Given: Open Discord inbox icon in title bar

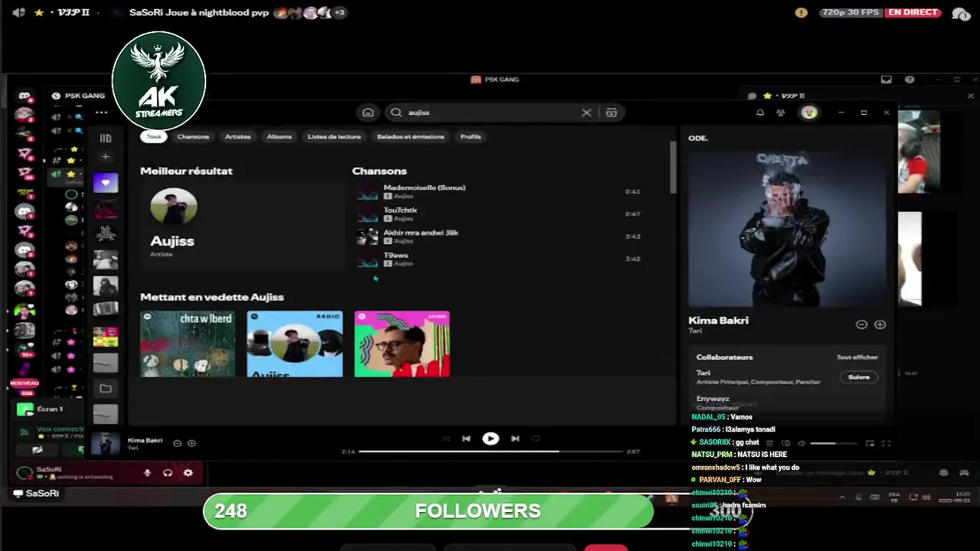Looking at the screenshot, I should 887,80.
